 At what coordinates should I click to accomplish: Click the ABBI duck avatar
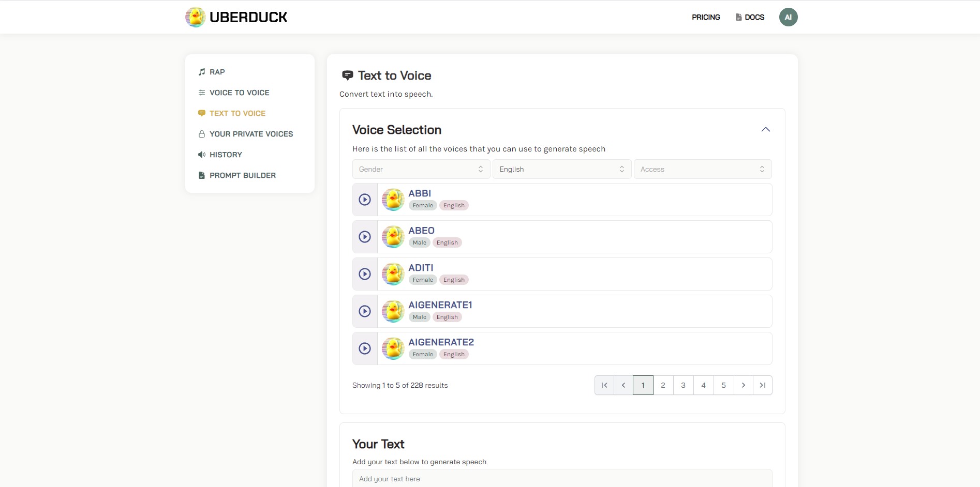pyautogui.click(x=393, y=200)
